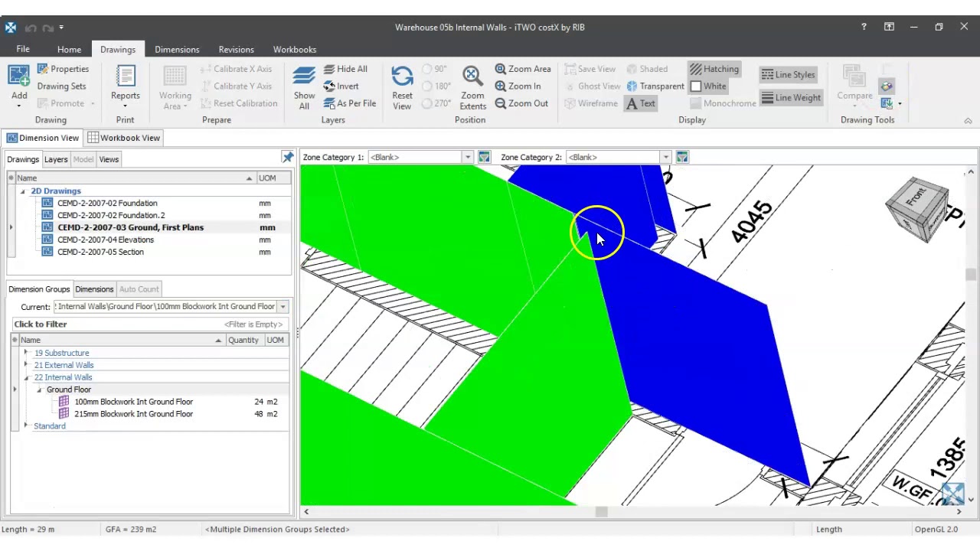Pin the drawings panel
The height and width of the screenshot is (551, 980).
click(288, 158)
